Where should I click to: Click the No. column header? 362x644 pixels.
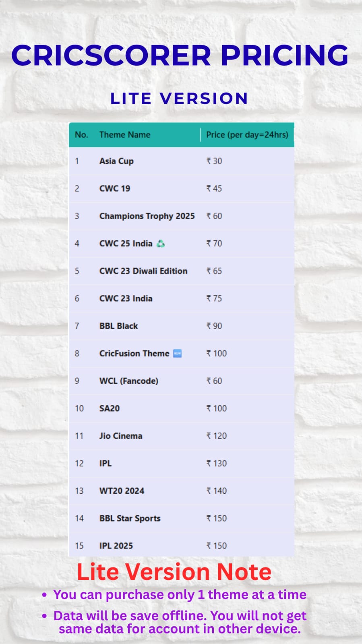pos(81,135)
